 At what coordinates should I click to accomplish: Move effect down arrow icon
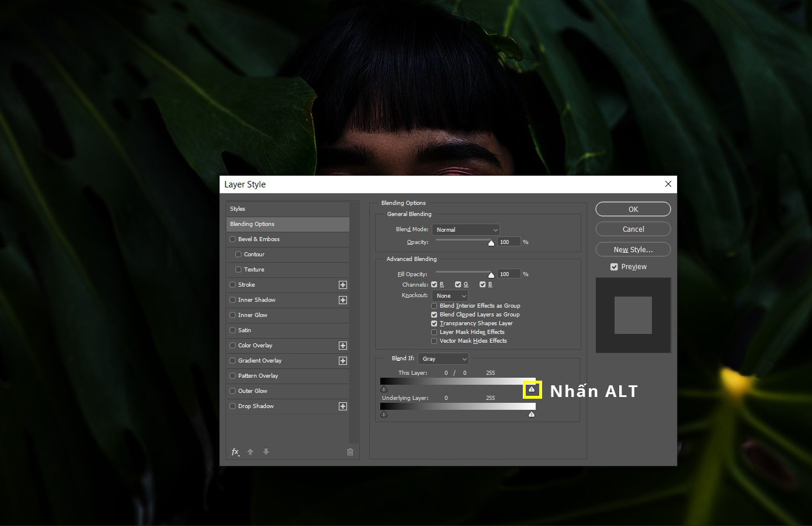(266, 452)
